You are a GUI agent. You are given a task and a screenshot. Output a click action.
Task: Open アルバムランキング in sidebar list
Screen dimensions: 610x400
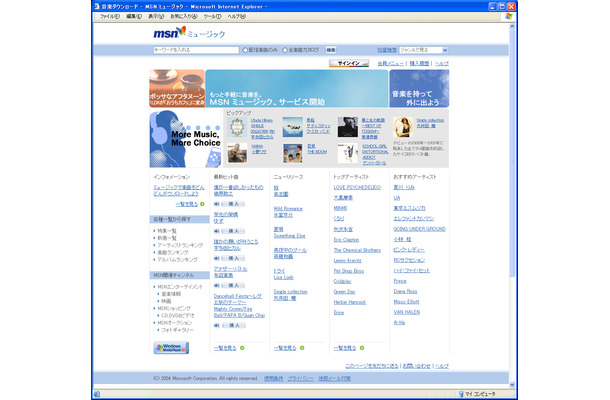tap(177, 260)
